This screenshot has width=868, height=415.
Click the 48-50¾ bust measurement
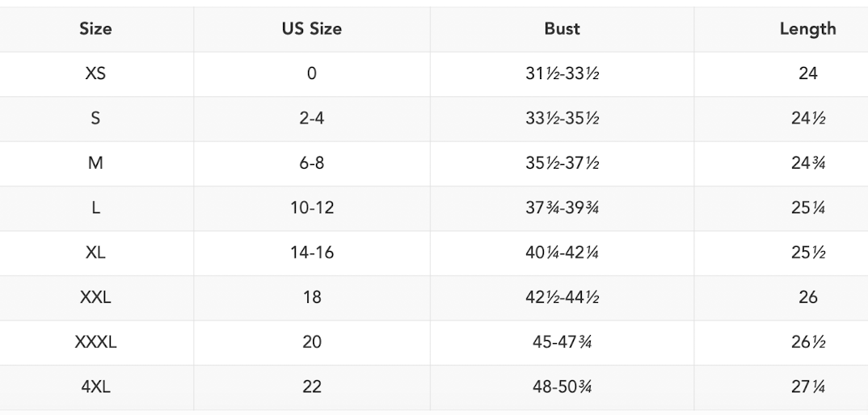click(562, 387)
